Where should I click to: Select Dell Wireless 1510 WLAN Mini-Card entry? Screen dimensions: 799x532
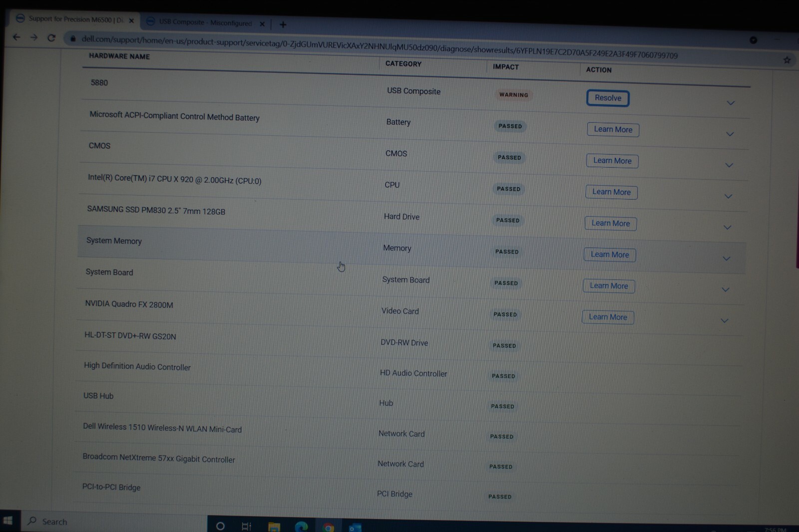(x=162, y=428)
